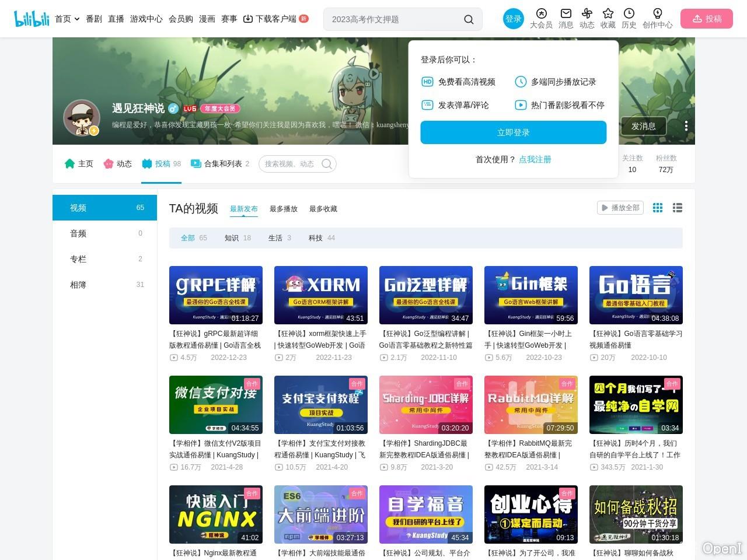This screenshot has width=747, height=560.
Task: Expand the 首页 dropdown menu
Action: [x=67, y=19]
